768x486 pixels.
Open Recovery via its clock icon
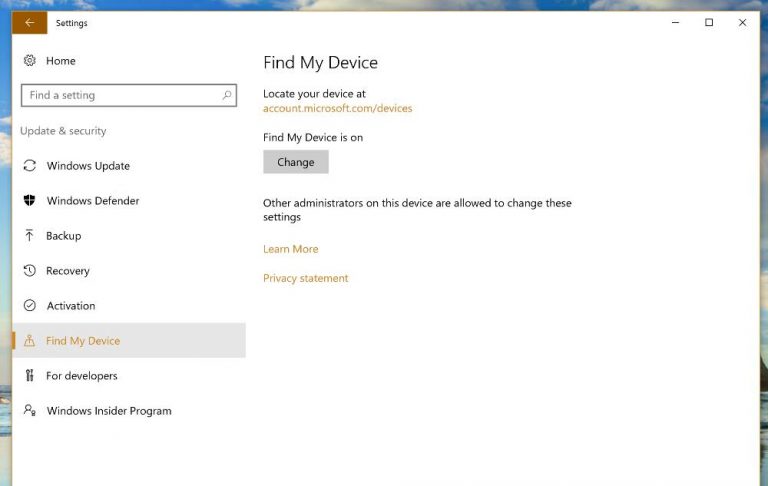[30, 271]
